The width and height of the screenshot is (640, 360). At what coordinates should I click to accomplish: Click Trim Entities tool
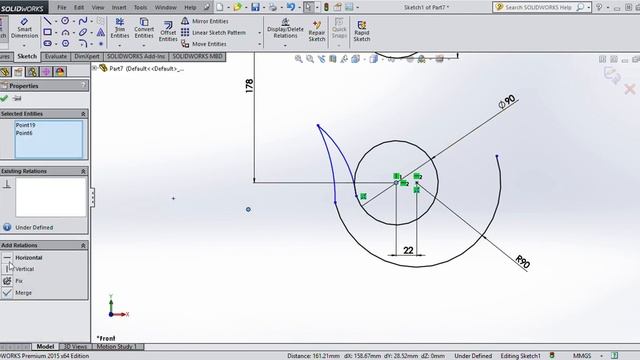click(120, 29)
